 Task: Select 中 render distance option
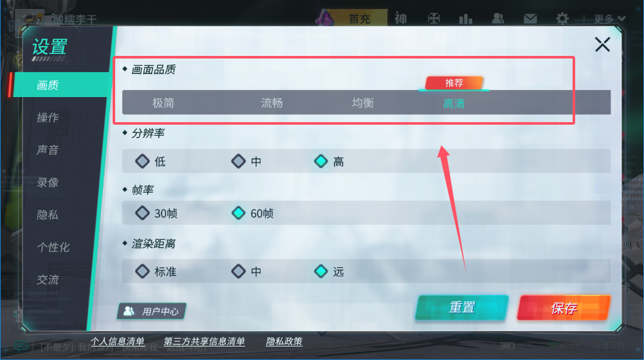click(x=246, y=271)
